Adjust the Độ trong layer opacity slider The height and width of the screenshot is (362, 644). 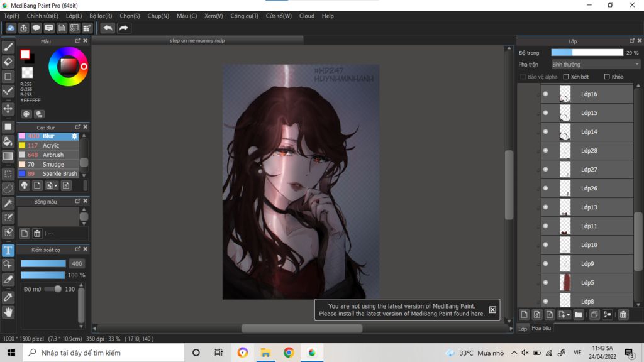(587, 53)
